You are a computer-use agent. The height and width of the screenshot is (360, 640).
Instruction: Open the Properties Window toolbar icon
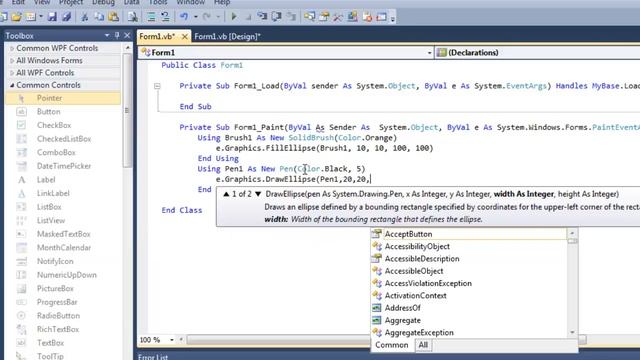click(x=324, y=17)
